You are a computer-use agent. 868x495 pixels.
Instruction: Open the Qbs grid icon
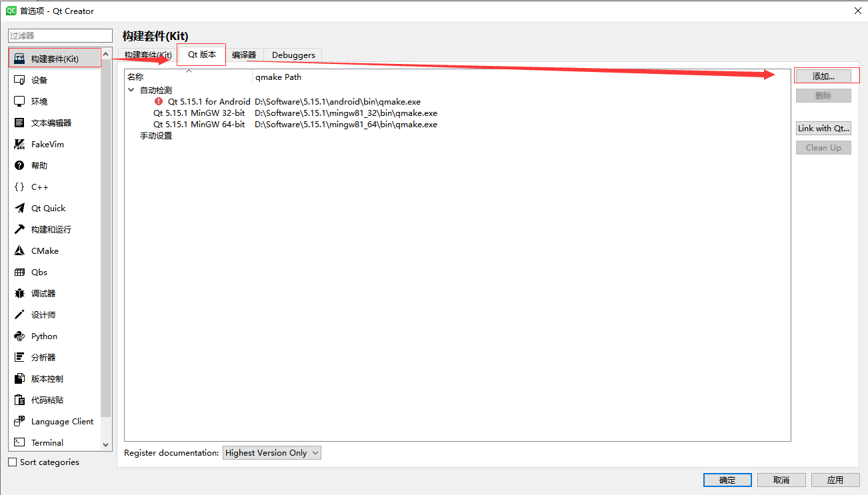pos(19,272)
